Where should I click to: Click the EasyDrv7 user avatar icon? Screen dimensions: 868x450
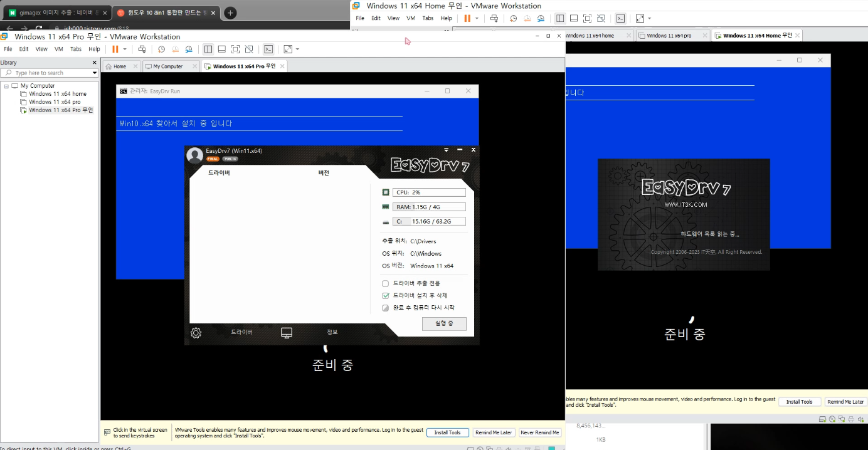click(195, 155)
